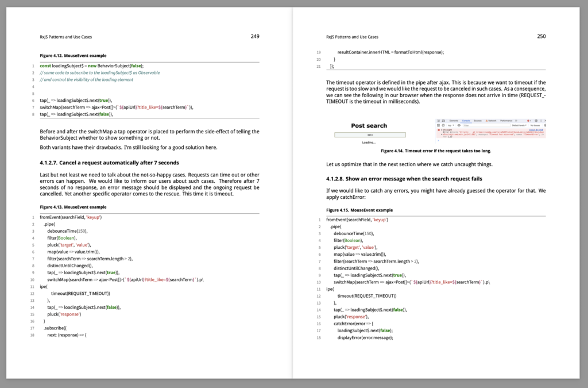This screenshot has height=388, width=588.
Task: Toggle the device toolbar icon in DevTools
Action: [x=443, y=121]
